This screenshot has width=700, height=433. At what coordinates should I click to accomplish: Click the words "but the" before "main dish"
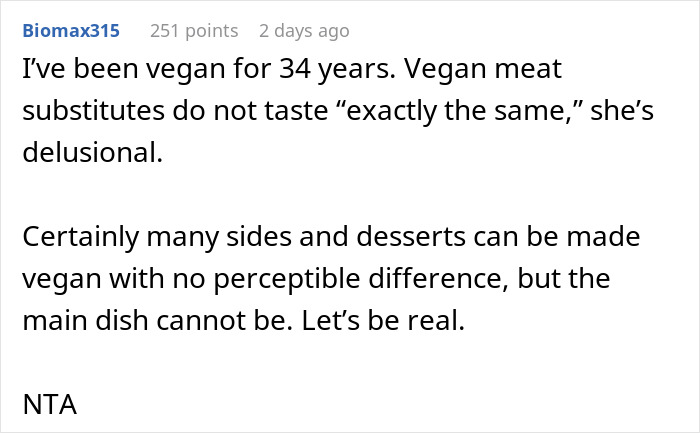[564, 279]
